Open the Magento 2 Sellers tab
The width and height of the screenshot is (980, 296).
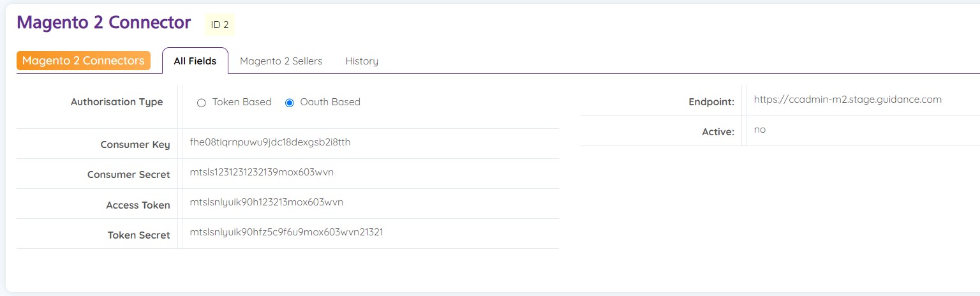click(x=281, y=61)
